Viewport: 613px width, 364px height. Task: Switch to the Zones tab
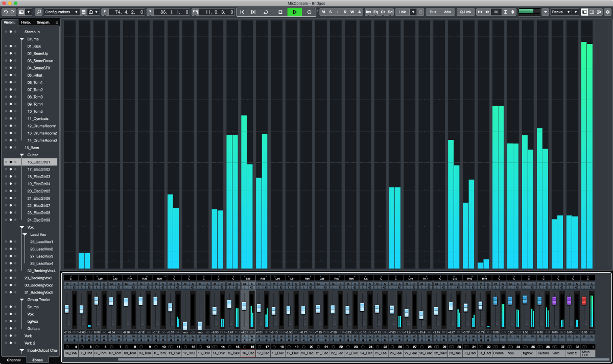coord(38,360)
